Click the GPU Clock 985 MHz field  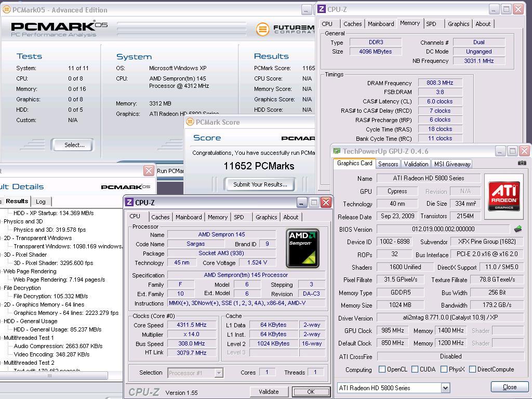pos(393,330)
